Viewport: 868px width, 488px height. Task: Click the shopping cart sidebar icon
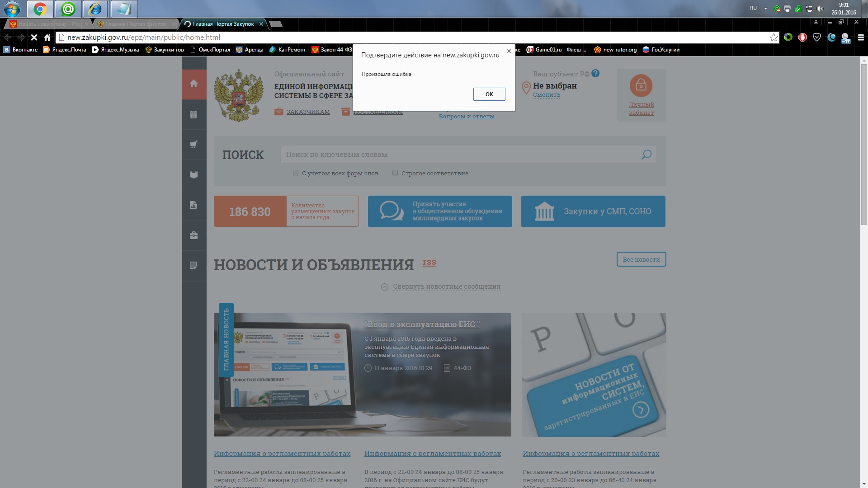[193, 145]
